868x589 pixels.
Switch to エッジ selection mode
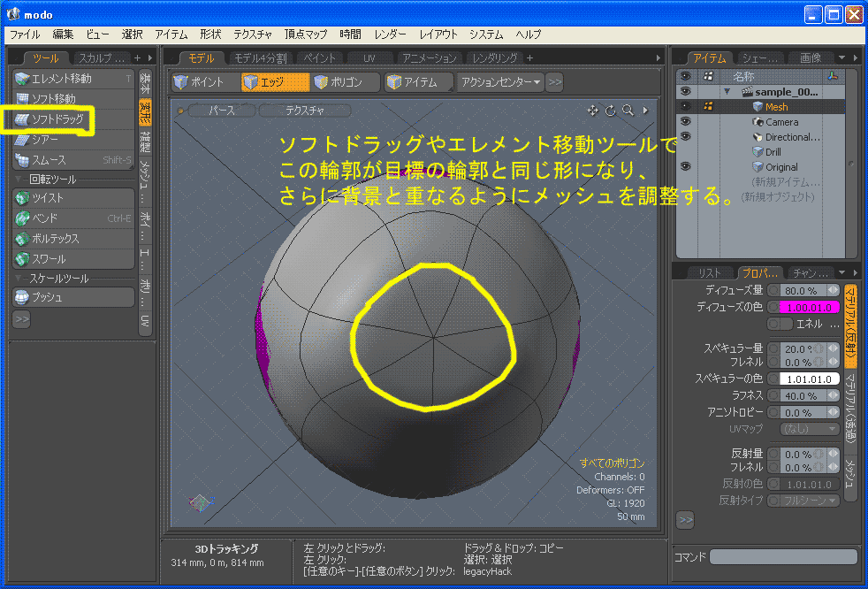point(275,82)
